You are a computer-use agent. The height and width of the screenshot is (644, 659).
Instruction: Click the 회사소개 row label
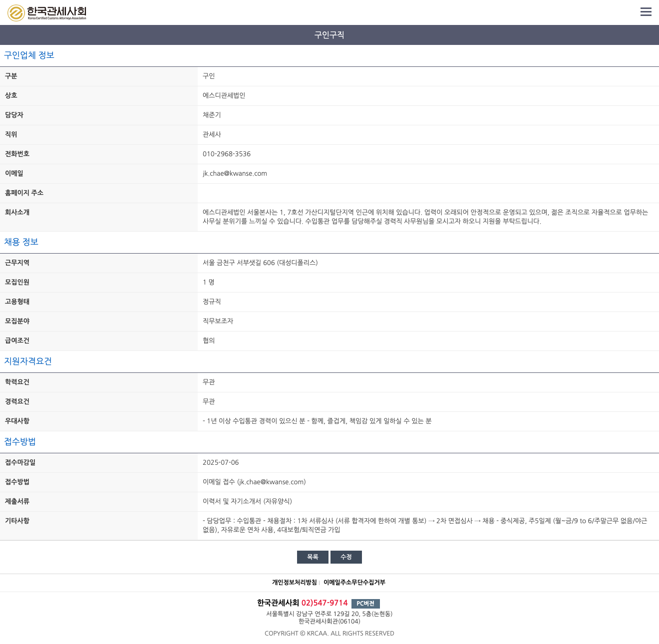[x=17, y=212]
